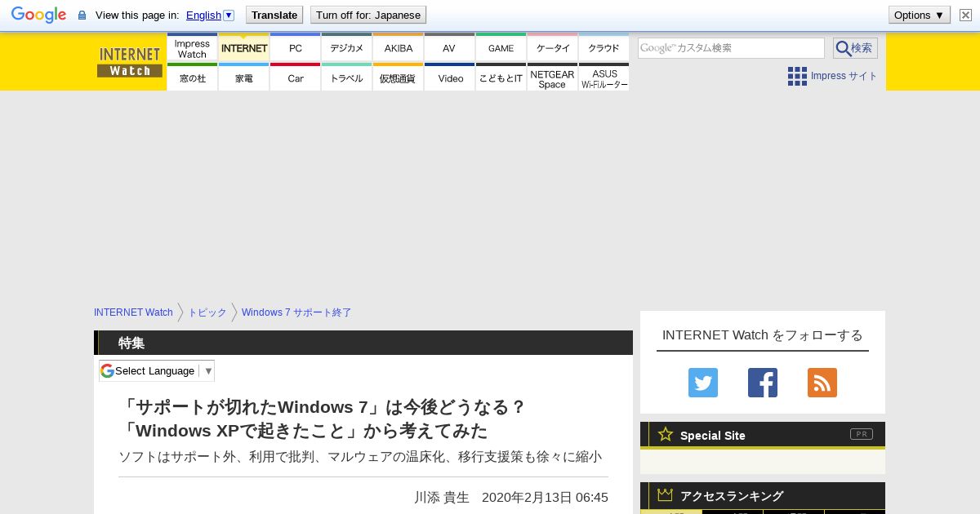Click the crown icon in access ranking
The width and height of the screenshot is (980, 514).
tap(665, 494)
